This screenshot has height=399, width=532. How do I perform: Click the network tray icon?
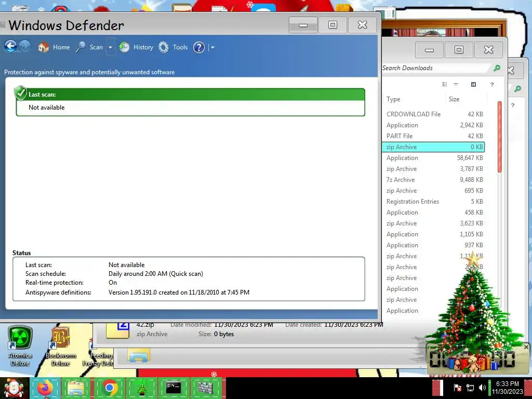tap(470, 388)
